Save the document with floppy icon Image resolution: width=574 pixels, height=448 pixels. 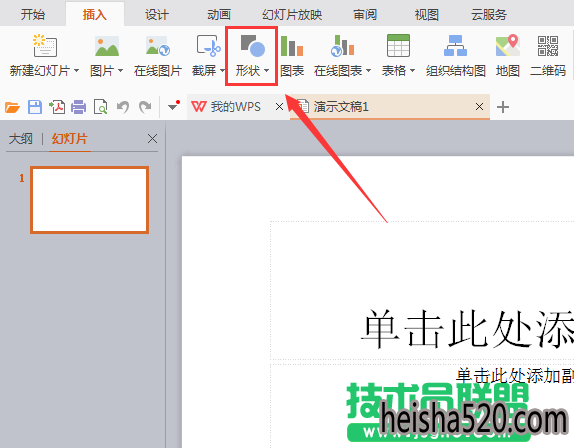pos(35,107)
